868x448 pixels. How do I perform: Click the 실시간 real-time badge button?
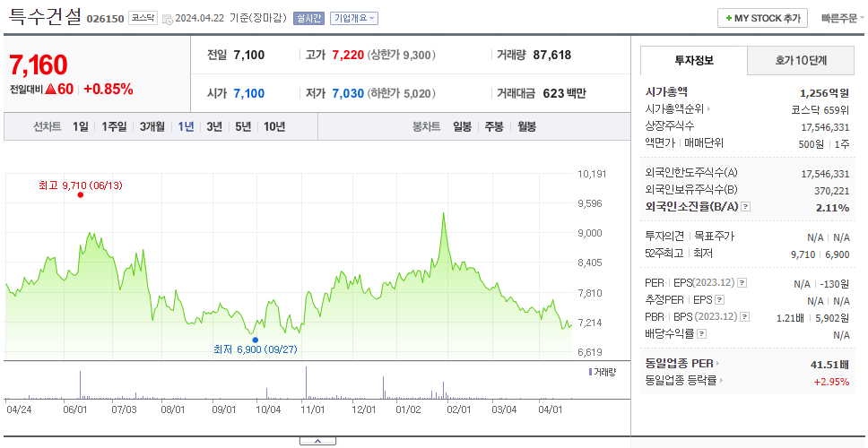coord(308,18)
